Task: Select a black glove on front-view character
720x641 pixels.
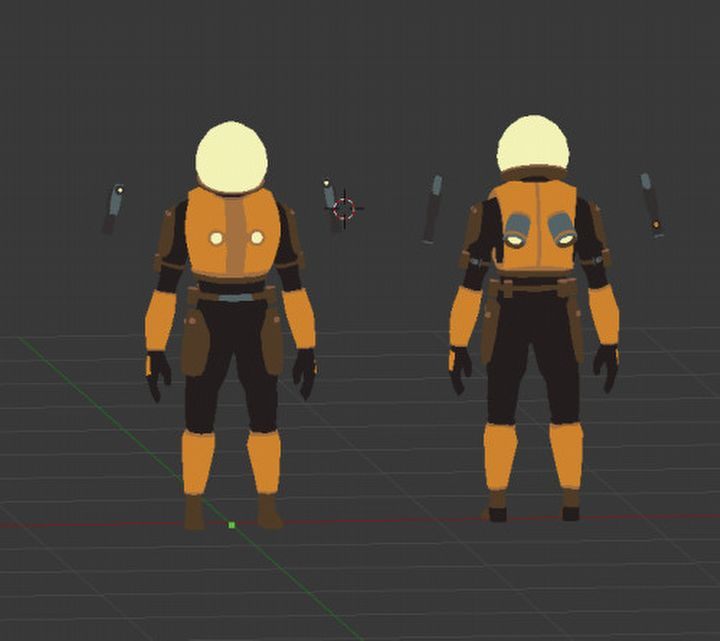Action: tap(157, 374)
